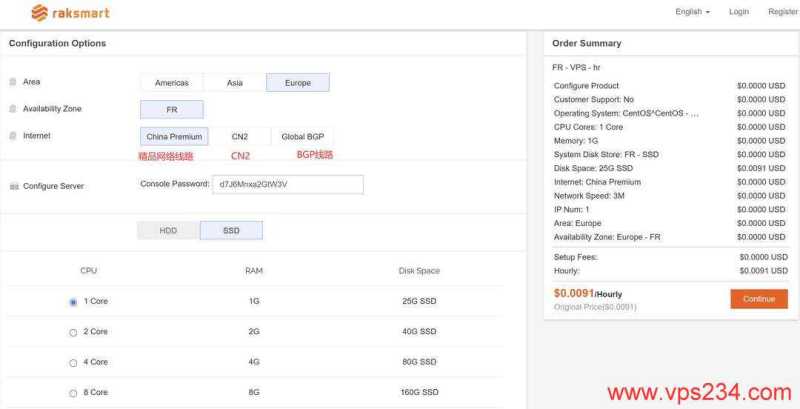Select CN2 internet line
The width and height of the screenshot is (800, 409).
(240, 137)
